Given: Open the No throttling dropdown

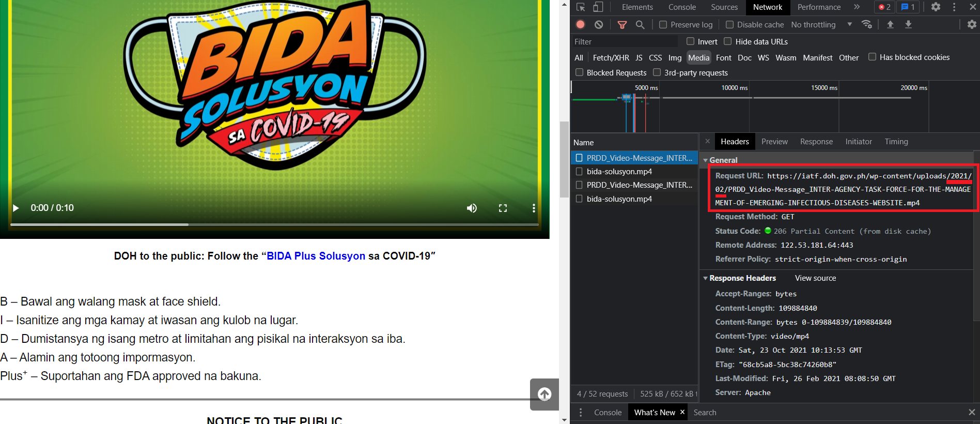Looking at the screenshot, I should tap(821, 24).
